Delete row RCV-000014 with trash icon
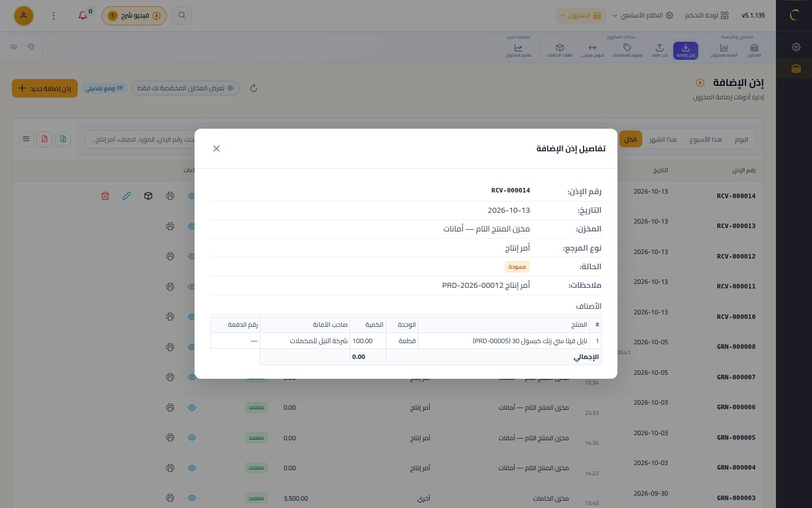Screen dimensions: 812x508 point(105,196)
